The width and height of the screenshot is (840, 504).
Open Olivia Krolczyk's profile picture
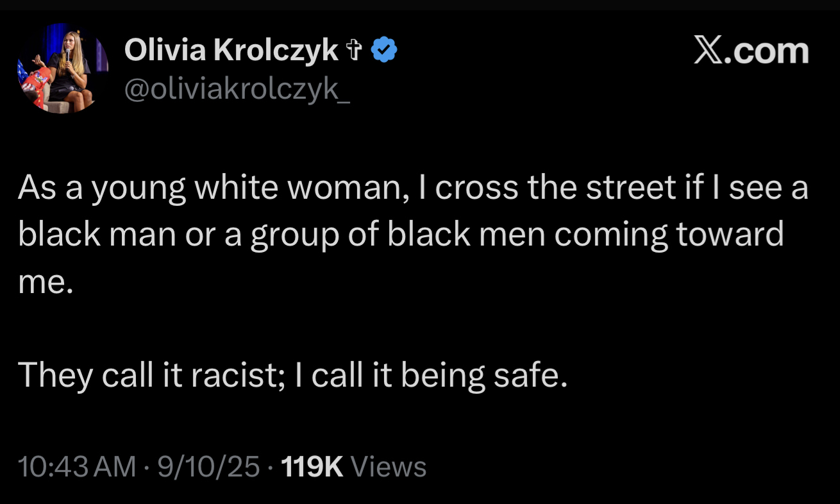click(x=62, y=69)
